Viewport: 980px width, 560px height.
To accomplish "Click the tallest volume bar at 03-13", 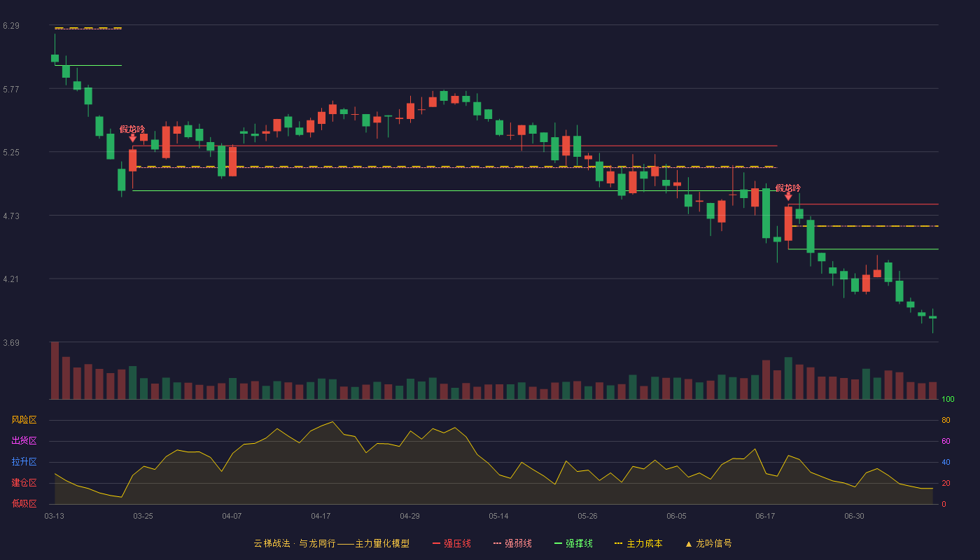I will (x=55, y=370).
